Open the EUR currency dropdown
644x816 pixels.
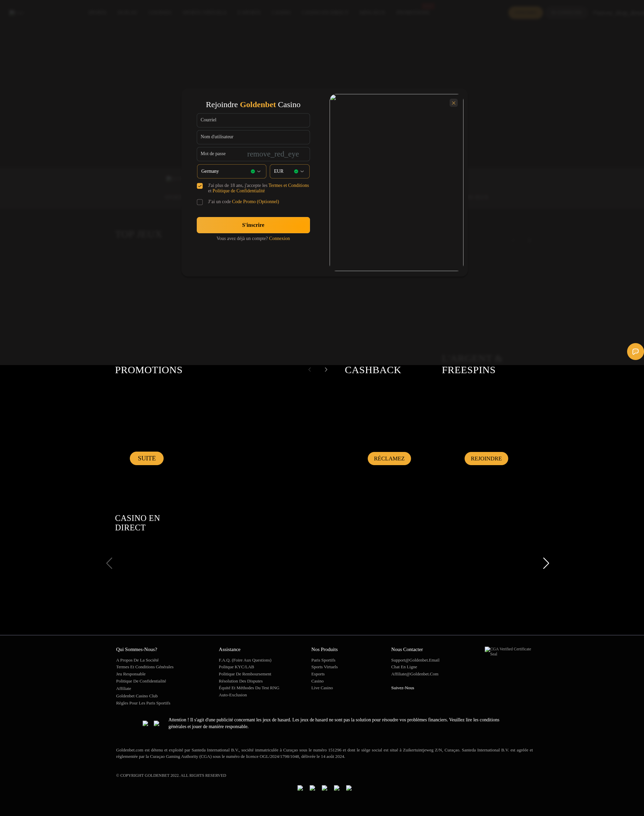pos(290,171)
